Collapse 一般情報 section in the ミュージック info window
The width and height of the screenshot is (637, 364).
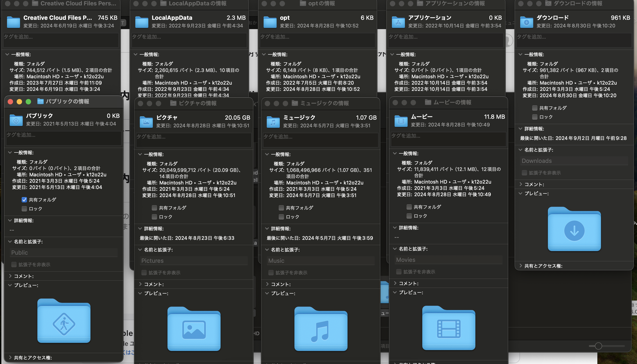point(267,154)
